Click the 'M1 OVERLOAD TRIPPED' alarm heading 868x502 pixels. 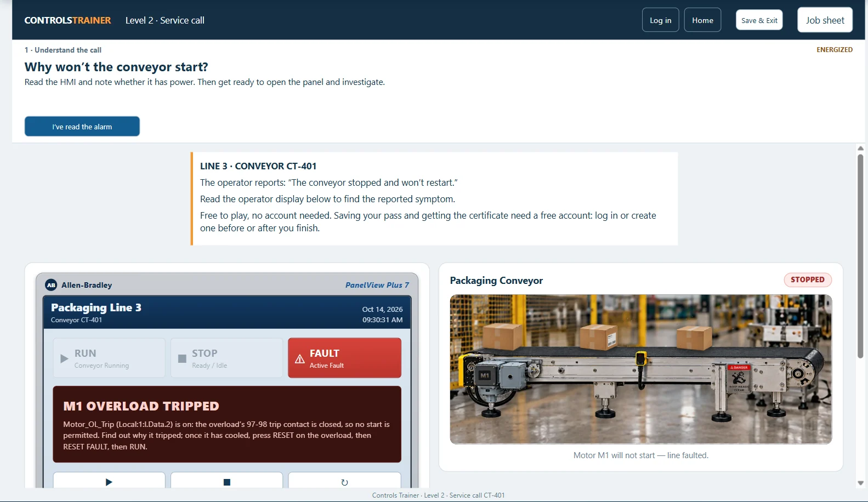tap(141, 406)
